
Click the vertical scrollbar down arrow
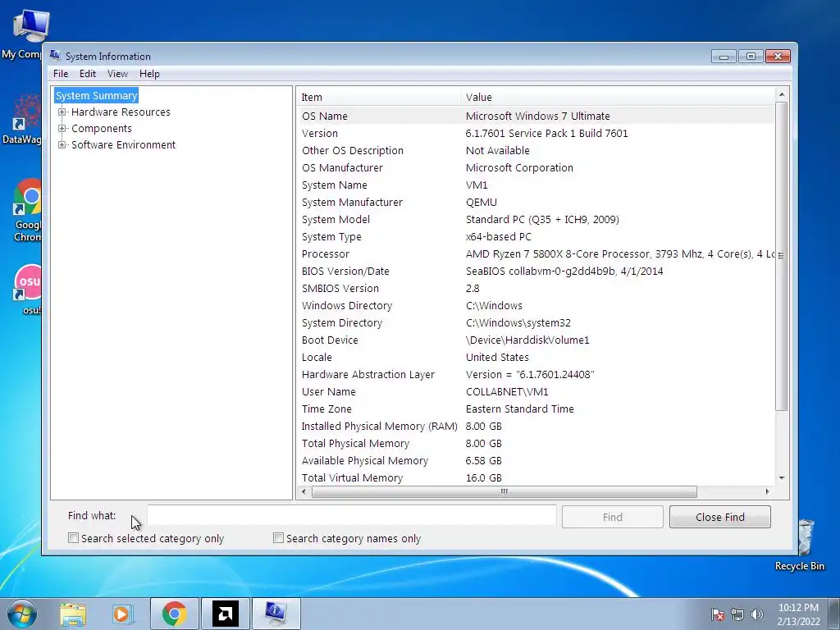(x=782, y=478)
